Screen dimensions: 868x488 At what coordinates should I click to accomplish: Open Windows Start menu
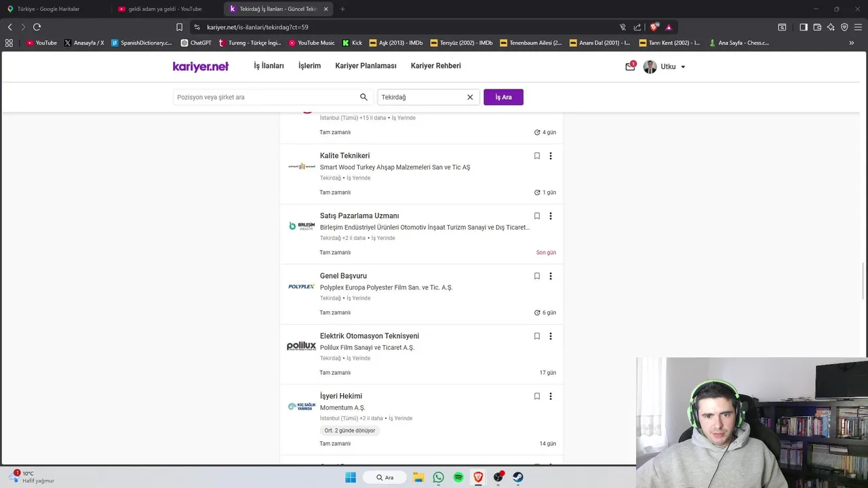(351, 477)
